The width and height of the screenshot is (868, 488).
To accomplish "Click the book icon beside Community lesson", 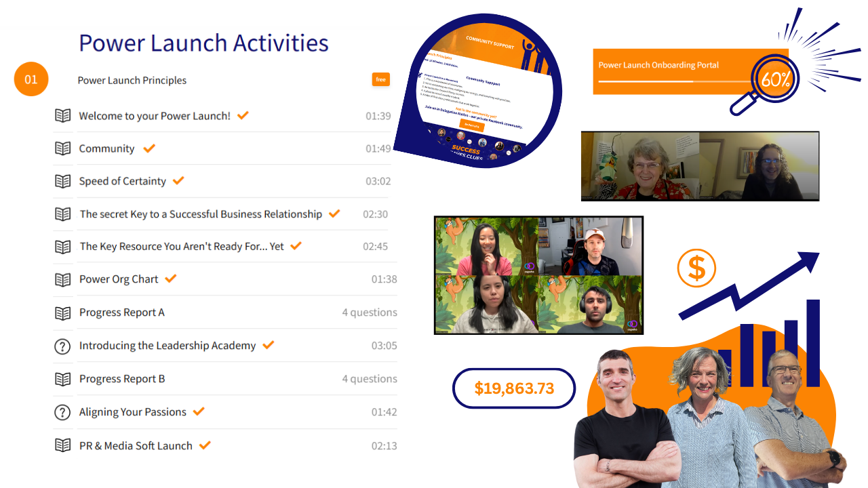I will coord(62,148).
